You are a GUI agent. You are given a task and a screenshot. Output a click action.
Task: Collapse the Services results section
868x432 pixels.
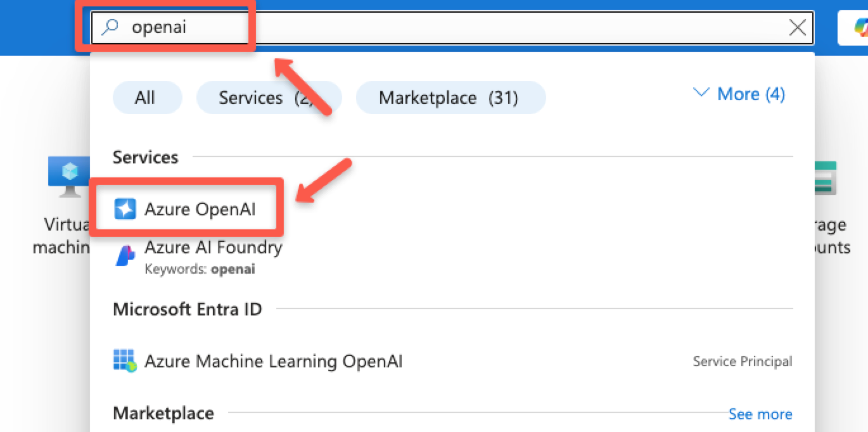[145, 156]
